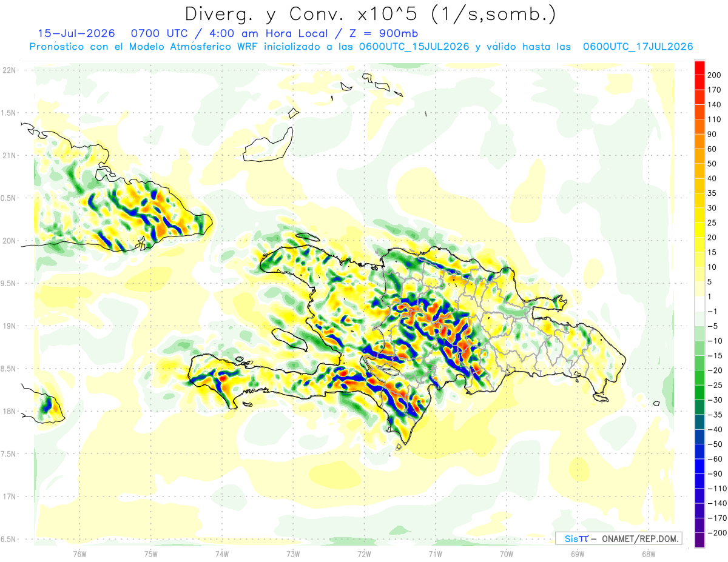The image size is (728, 562).
Task: Click the '17N' latitude label
Action: (9, 497)
